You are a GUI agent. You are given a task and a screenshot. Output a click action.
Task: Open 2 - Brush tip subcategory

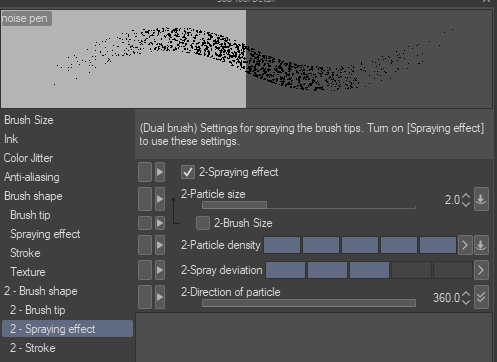pyautogui.click(x=38, y=310)
